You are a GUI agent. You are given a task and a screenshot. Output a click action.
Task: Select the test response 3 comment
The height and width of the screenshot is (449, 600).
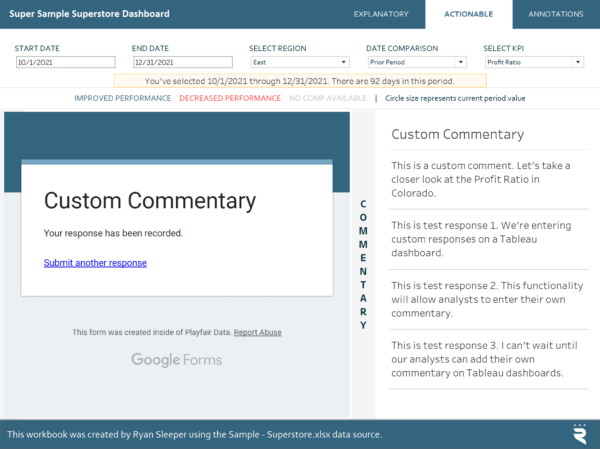point(482,359)
